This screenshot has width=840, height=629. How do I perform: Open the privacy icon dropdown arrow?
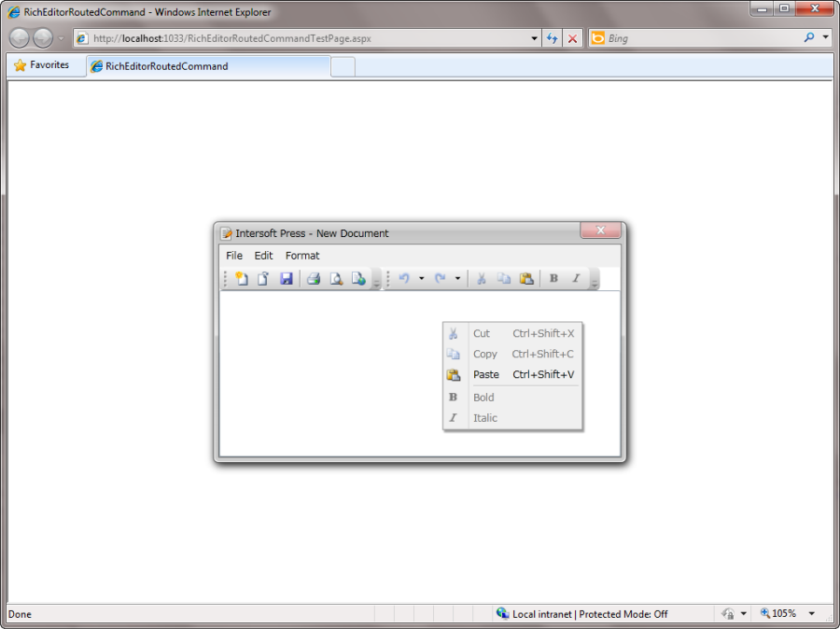coord(743,613)
